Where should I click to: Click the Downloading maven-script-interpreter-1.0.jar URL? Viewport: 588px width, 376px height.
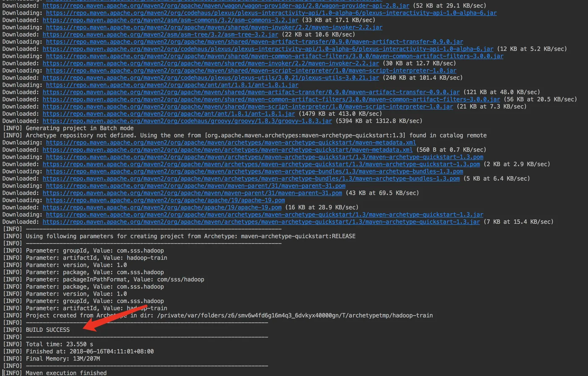point(251,70)
